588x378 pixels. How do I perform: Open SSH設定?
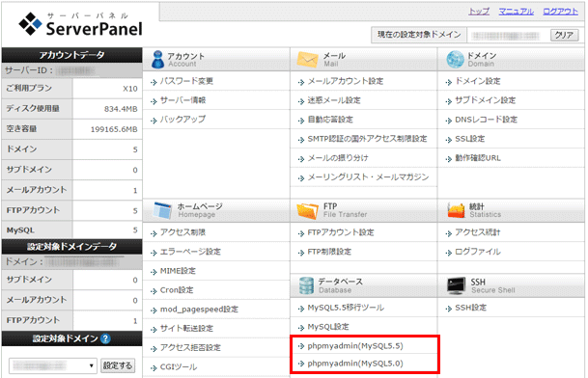coord(470,308)
